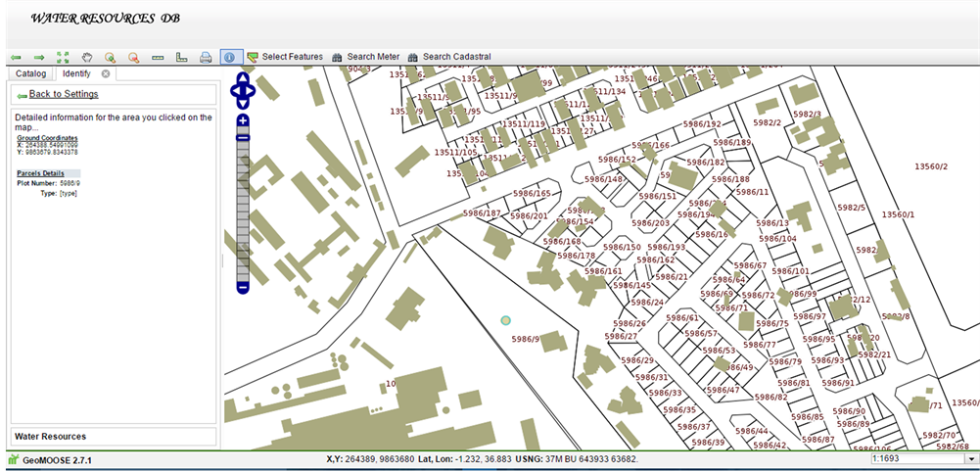
Task: Zoom to full map extent
Action: (x=63, y=58)
